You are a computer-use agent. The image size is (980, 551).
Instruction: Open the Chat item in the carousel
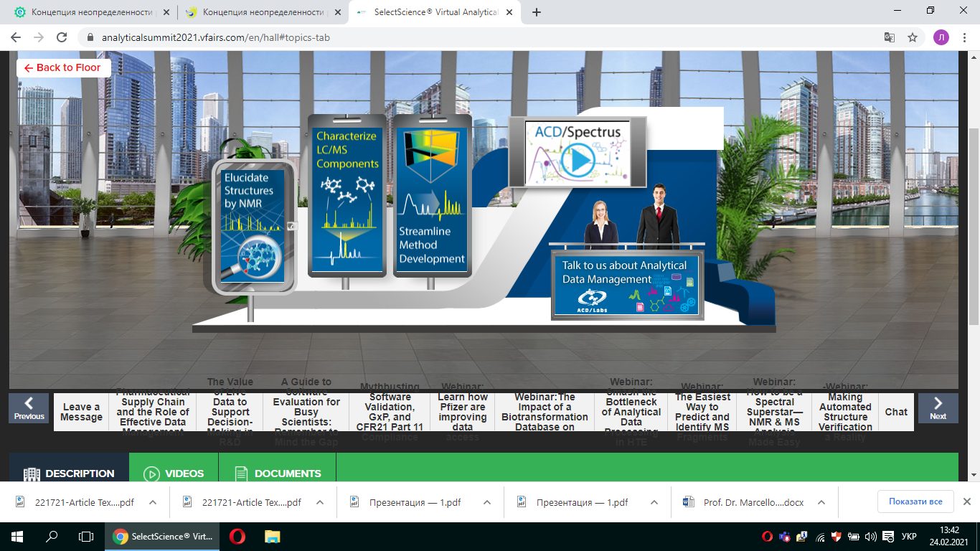tap(896, 412)
